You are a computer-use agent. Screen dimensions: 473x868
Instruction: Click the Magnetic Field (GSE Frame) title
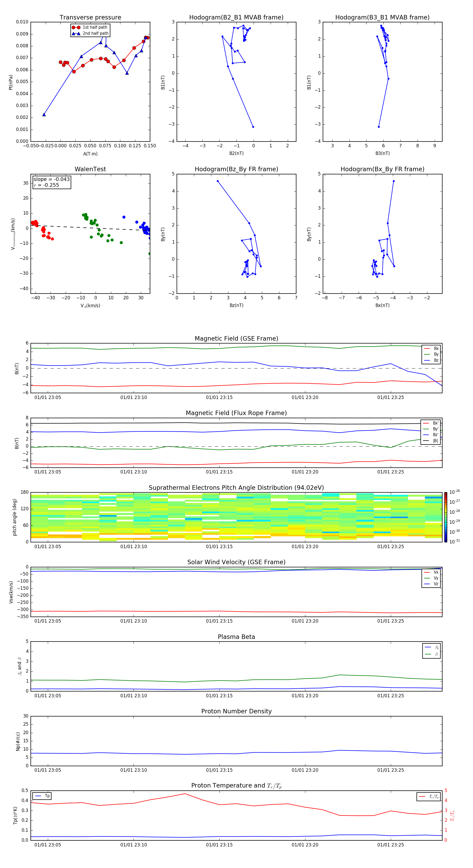point(236,339)
